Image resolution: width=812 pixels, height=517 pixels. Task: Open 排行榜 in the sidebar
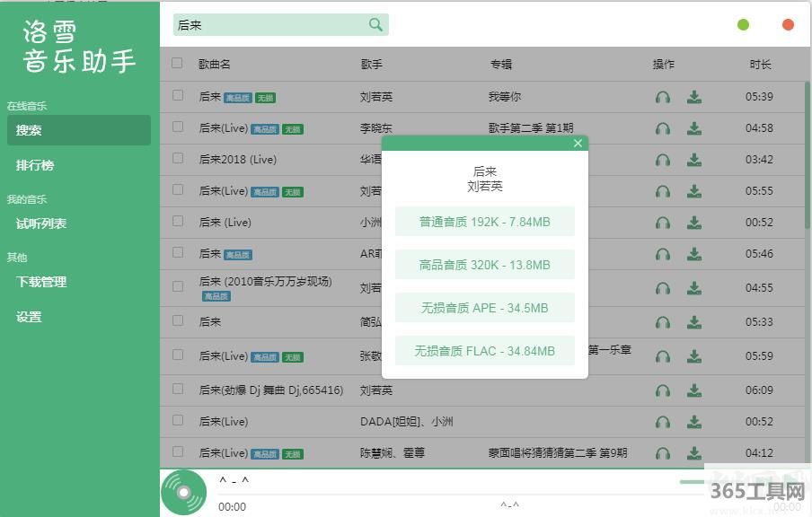(35, 165)
